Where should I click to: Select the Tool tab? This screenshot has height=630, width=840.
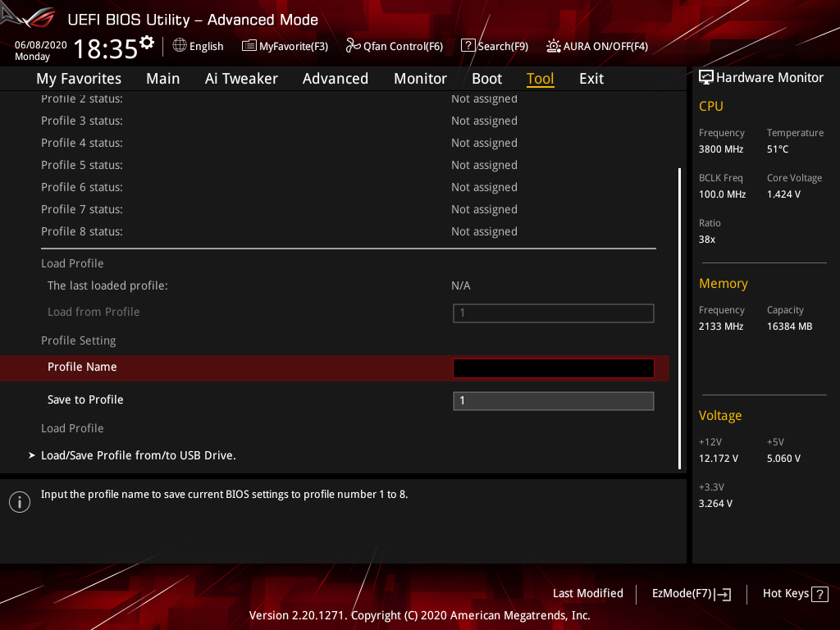pyautogui.click(x=540, y=79)
